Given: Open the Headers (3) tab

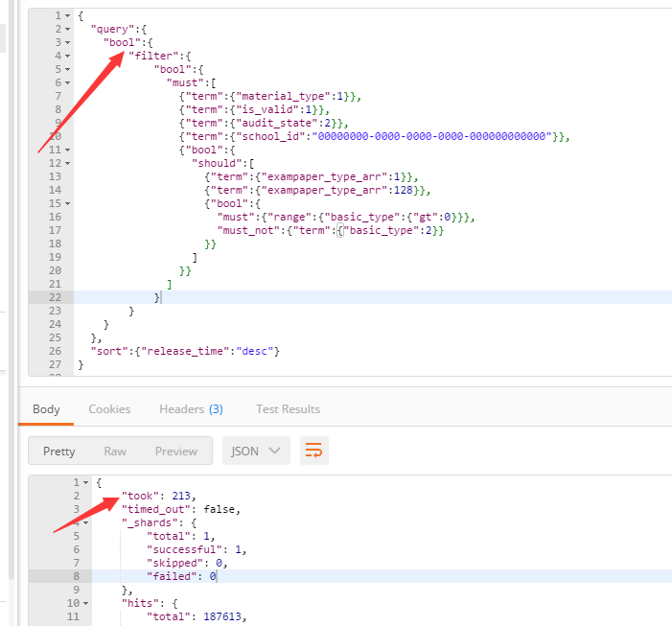Looking at the screenshot, I should [x=191, y=409].
